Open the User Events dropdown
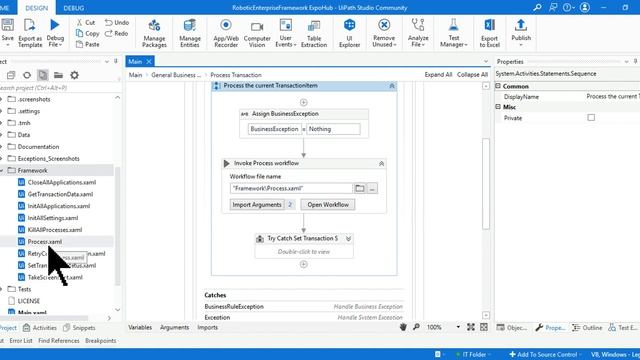The height and width of the screenshot is (360, 640). tap(286, 33)
